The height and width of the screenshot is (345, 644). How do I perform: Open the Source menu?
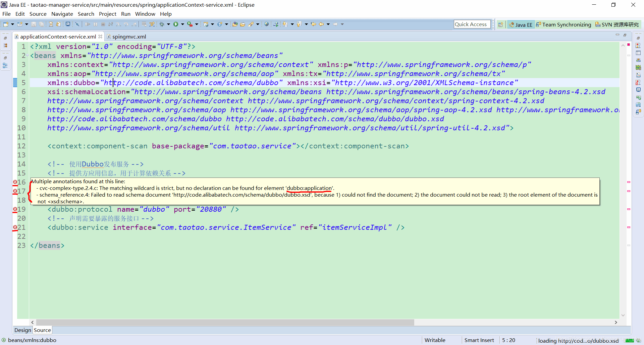pyautogui.click(x=38, y=14)
